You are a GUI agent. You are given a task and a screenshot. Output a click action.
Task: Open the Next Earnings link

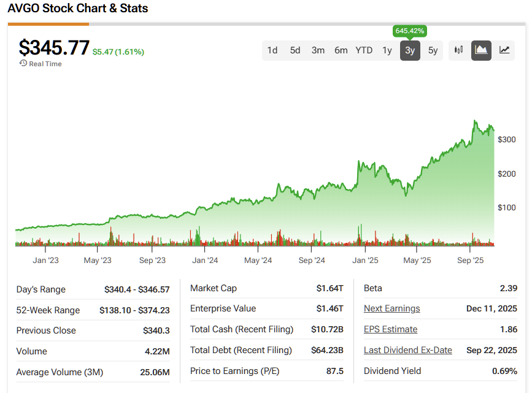pyautogui.click(x=391, y=308)
